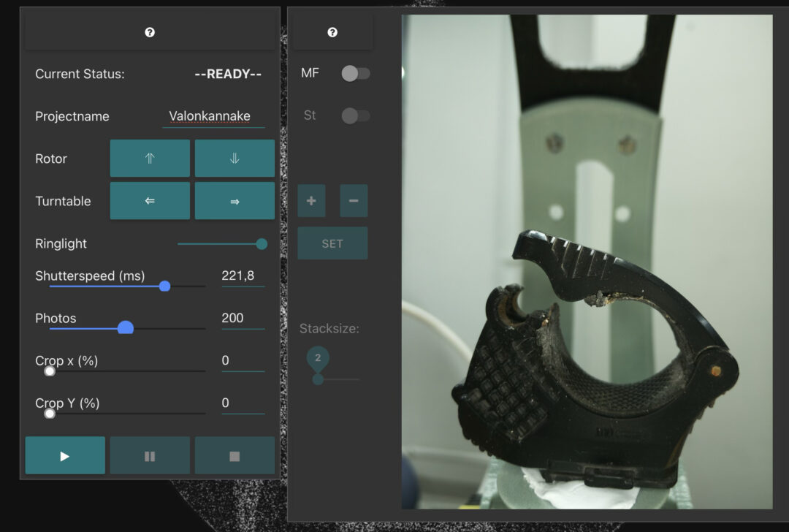The height and width of the screenshot is (532, 789).
Task: Stop the scan with stop button
Action: 235,456
